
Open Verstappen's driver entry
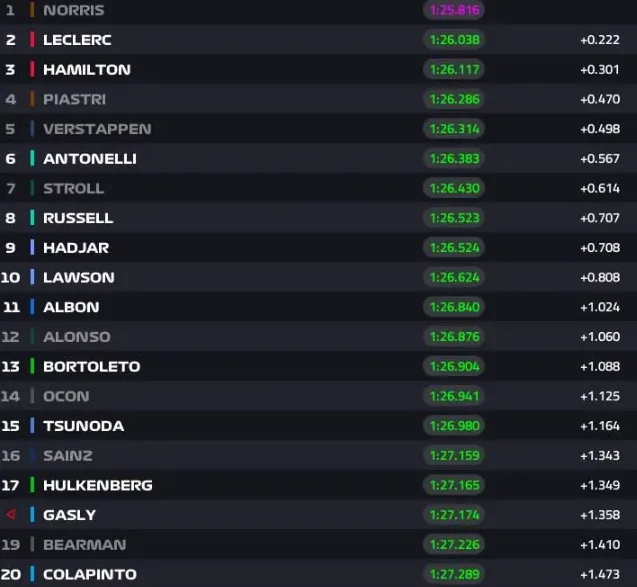(318, 129)
